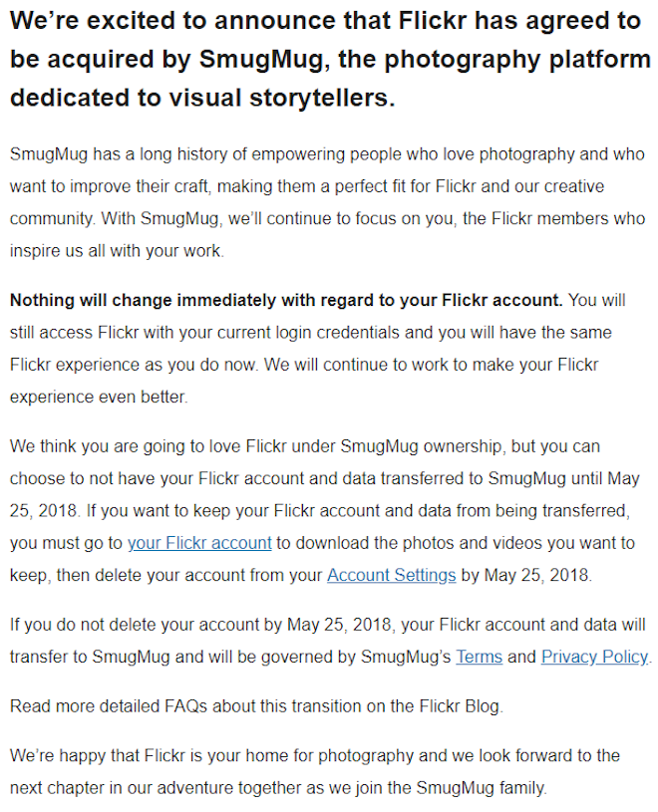Open SmugMug's Terms link
Image resolution: width=658 pixels, height=812 pixels.
tap(480, 657)
